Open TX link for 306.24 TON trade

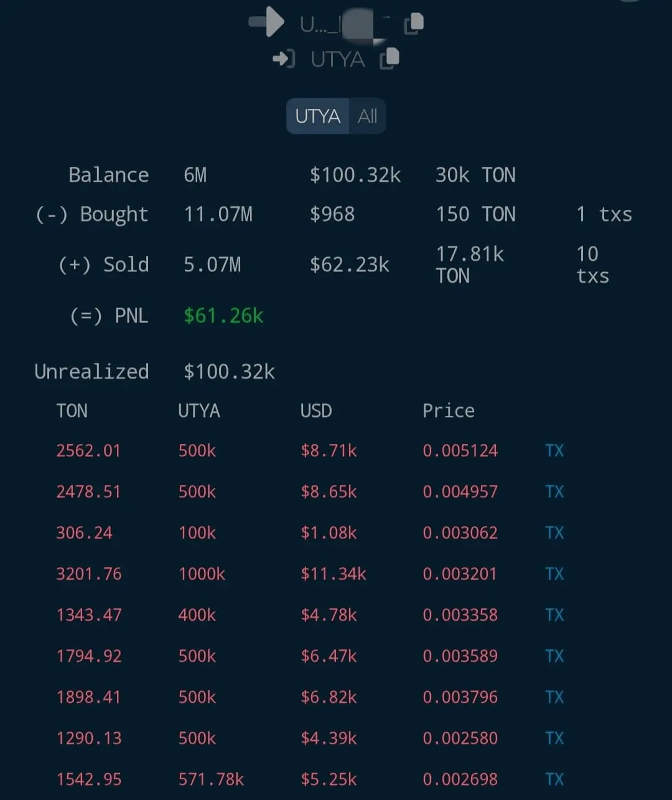point(554,532)
